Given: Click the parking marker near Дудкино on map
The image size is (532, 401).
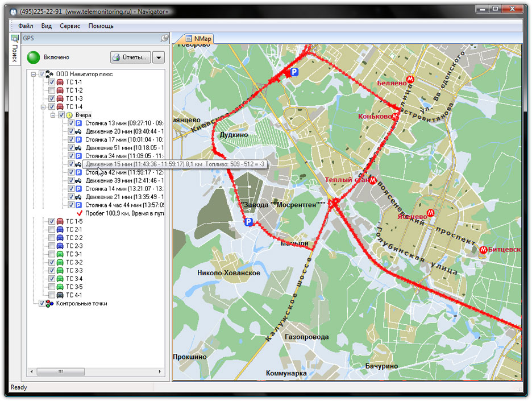Looking at the screenshot, I should pyautogui.click(x=249, y=222).
